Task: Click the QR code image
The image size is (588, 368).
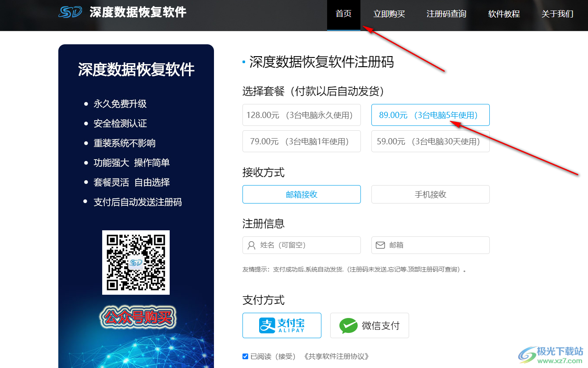Action: pos(136,262)
